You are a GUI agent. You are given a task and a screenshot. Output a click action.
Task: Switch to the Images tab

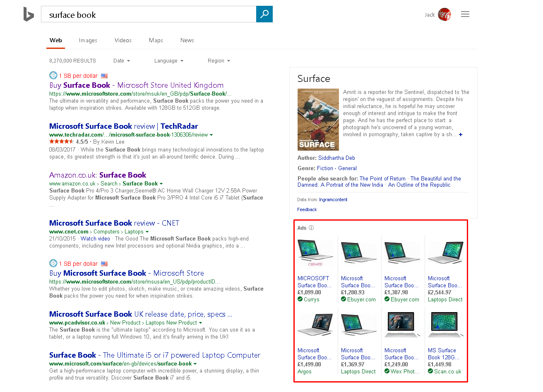click(x=88, y=40)
